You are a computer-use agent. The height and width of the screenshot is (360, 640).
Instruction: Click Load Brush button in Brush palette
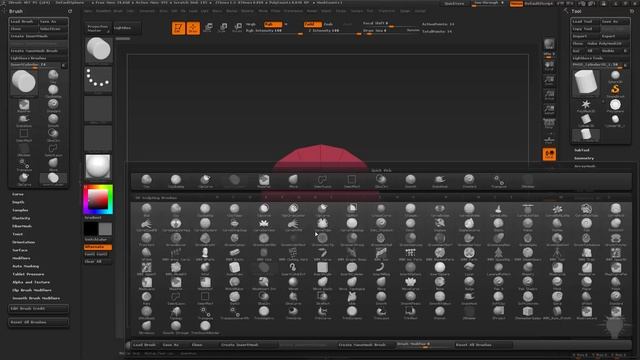tap(23, 21)
